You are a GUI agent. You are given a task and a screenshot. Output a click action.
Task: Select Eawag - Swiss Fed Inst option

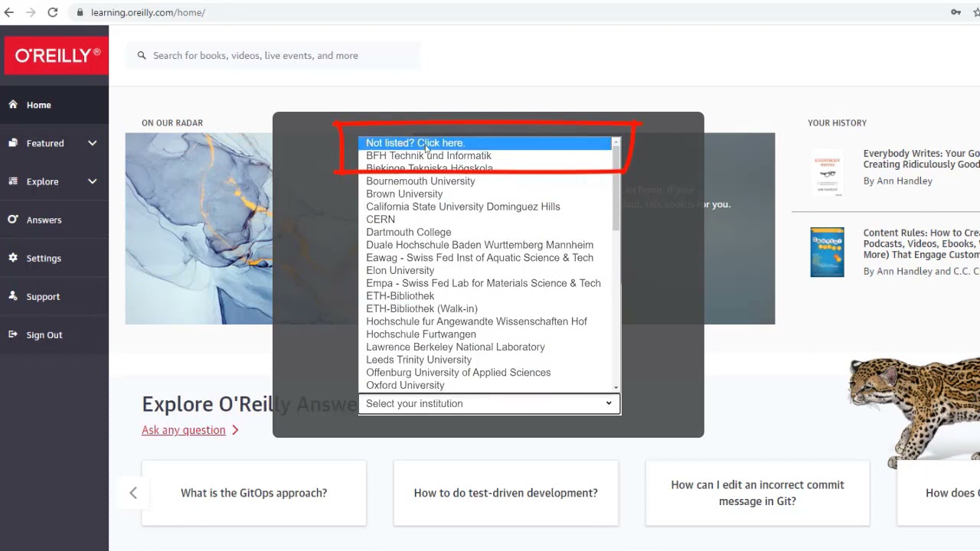point(485,258)
